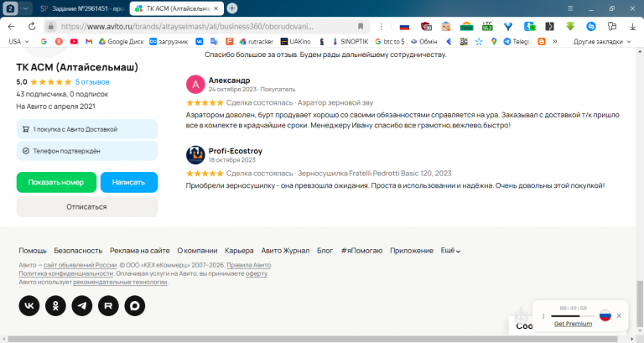The image size is (644, 343).
Task: Close the VPN timer widget
Action: click(619, 315)
